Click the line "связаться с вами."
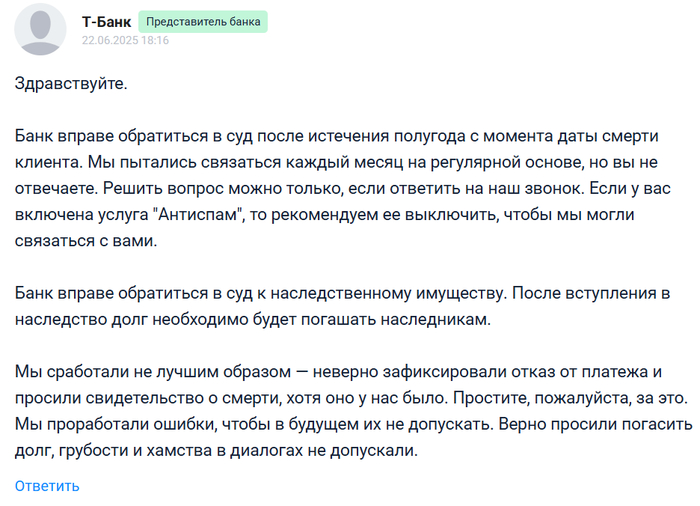 (x=86, y=241)
